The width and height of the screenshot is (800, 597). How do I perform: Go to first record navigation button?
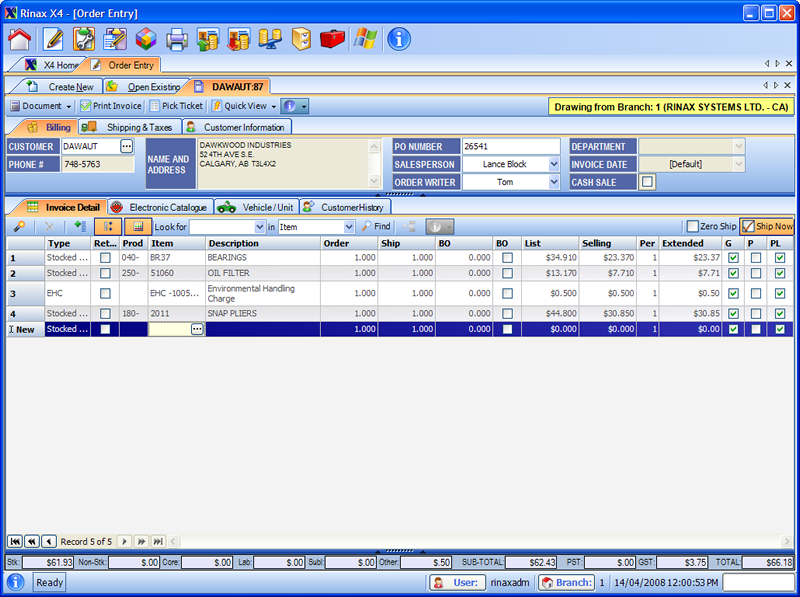pos(15,541)
